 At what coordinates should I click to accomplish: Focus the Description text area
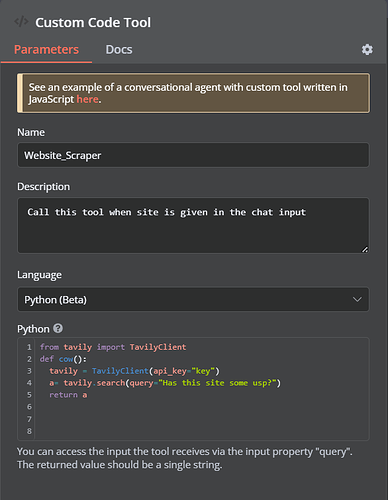[x=193, y=226]
